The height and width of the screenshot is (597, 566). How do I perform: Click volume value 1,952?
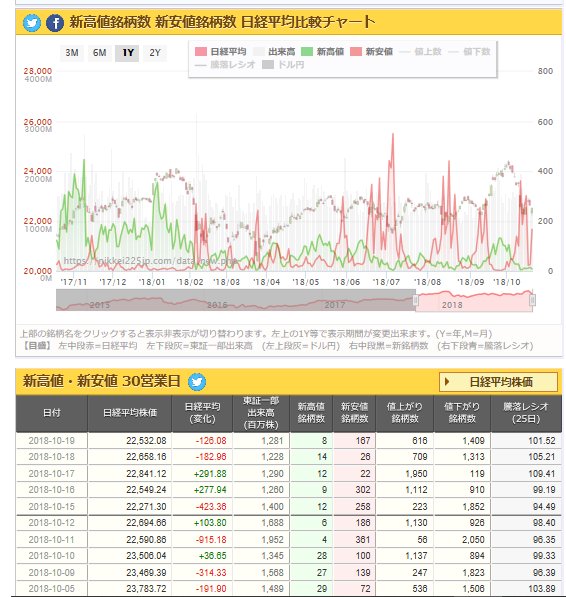pos(273,540)
